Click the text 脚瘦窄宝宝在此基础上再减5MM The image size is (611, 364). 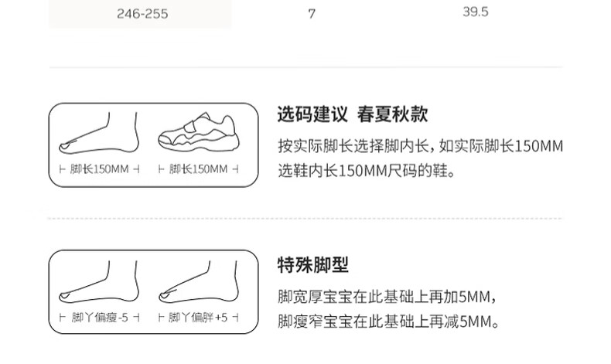388,321
